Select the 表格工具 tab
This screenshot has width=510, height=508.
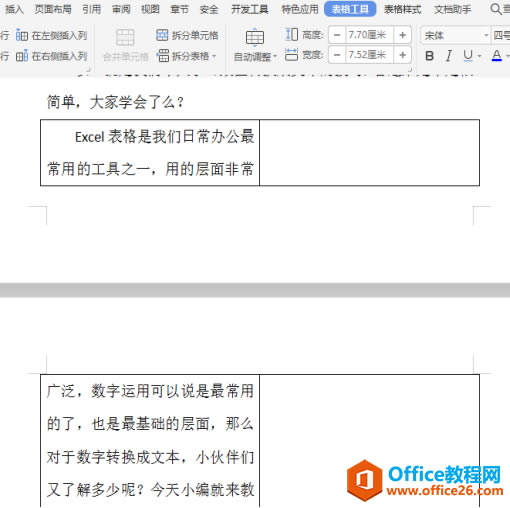[x=350, y=9]
